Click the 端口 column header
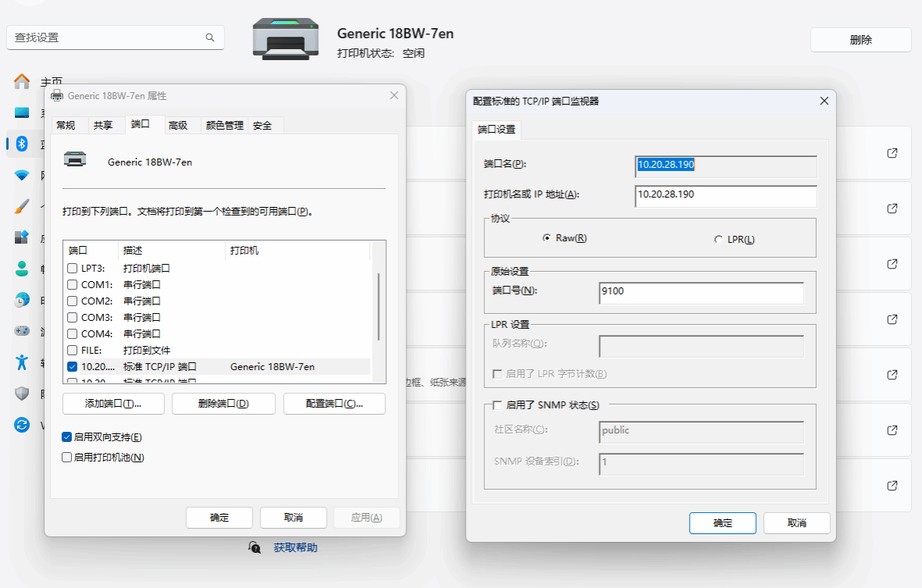 pyautogui.click(x=91, y=250)
